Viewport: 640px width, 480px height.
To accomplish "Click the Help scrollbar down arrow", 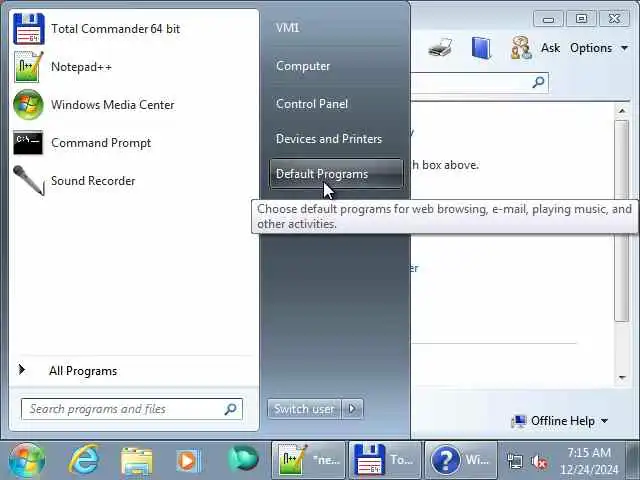I will pos(622,378).
